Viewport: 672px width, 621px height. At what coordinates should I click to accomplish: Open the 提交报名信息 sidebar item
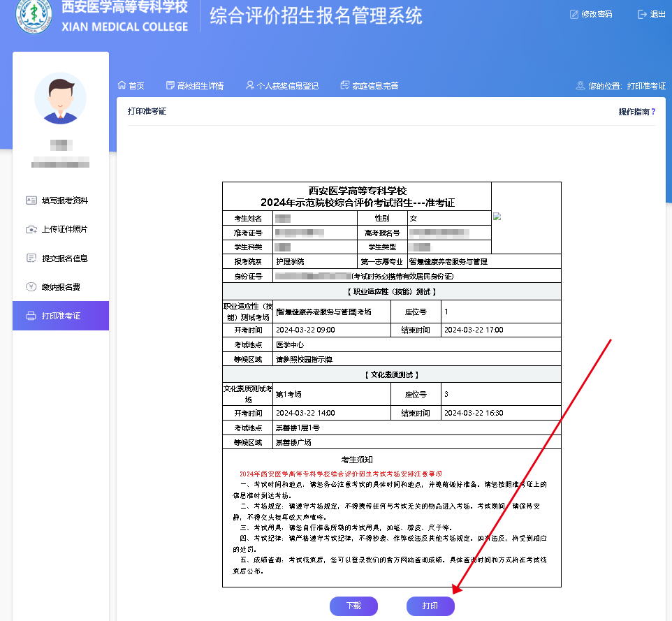pos(64,258)
